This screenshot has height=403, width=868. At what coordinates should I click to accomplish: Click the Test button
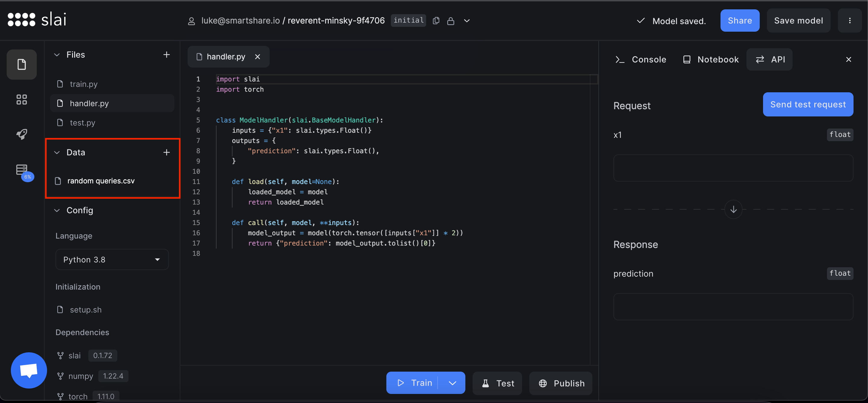(x=497, y=383)
